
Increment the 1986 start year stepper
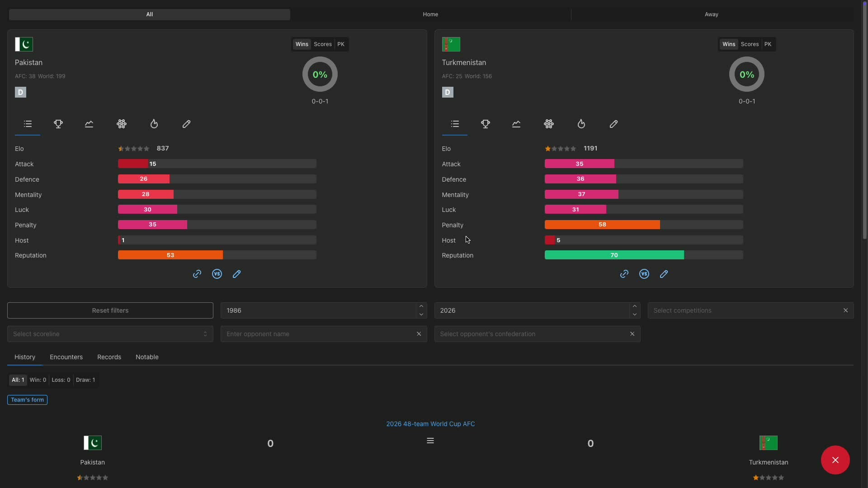(x=421, y=306)
